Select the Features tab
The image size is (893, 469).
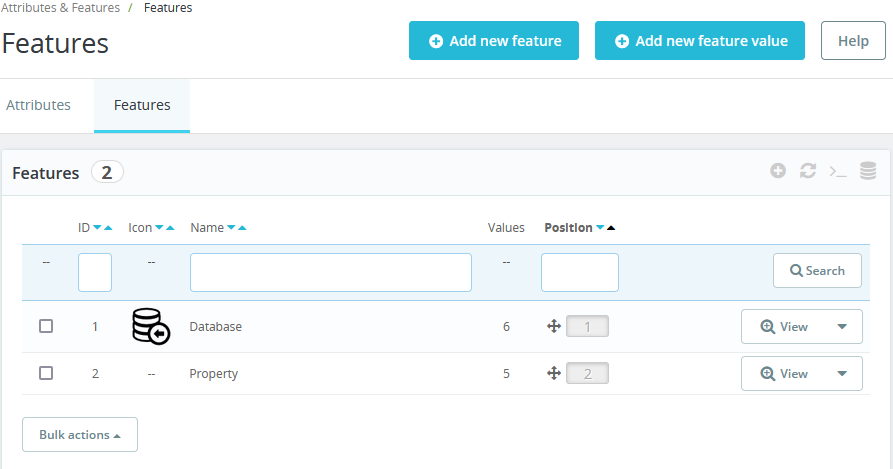[x=142, y=105]
